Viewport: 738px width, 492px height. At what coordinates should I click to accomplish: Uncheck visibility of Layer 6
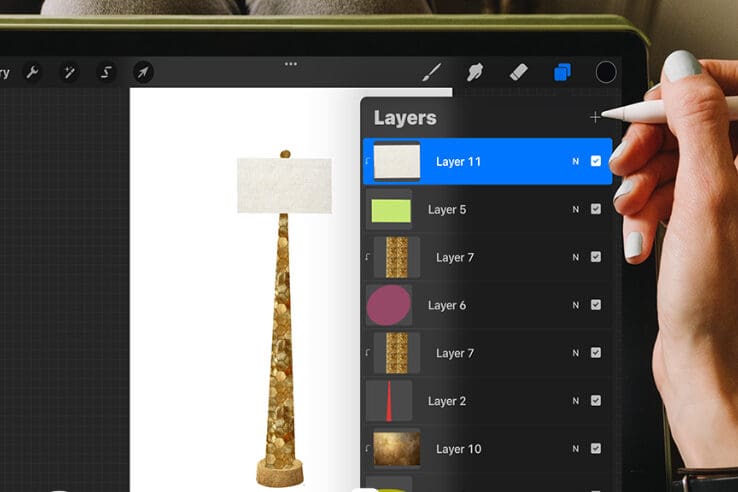596,305
